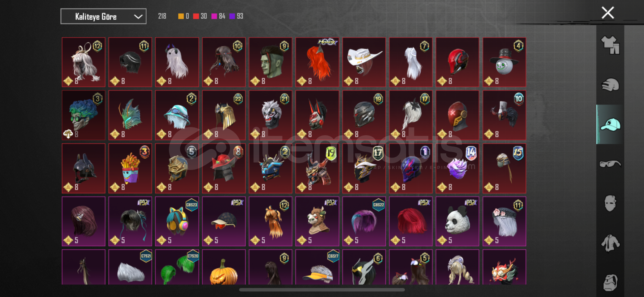Select the orange HONOR long hair item
Viewport: 644px width, 297px height.
pos(317,62)
